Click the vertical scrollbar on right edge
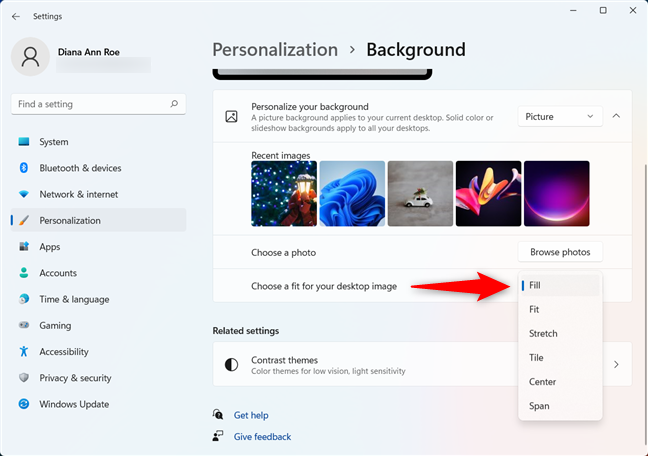Image resolution: width=648 pixels, height=456 pixels. point(646,304)
